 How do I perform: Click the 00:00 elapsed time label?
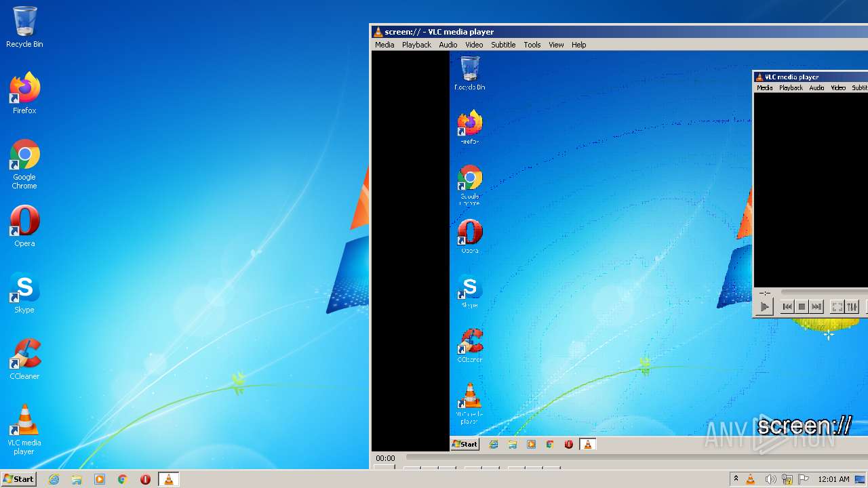[x=385, y=458]
